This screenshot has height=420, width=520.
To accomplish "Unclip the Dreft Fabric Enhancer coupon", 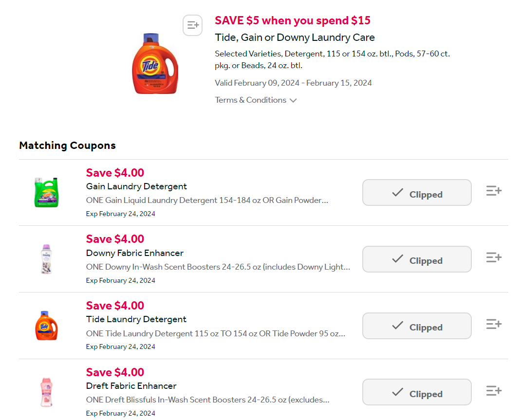I will pos(417,392).
